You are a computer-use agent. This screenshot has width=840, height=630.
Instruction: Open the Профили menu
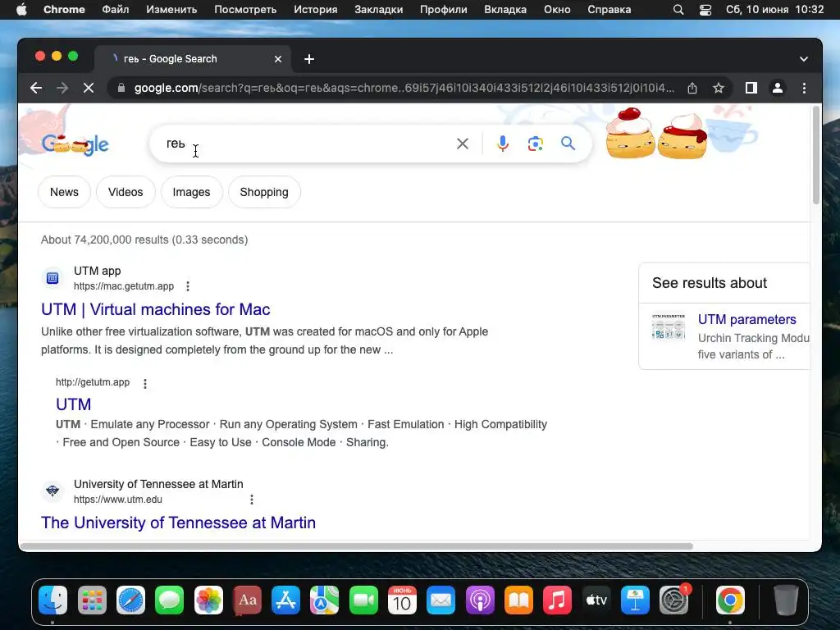tap(444, 10)
